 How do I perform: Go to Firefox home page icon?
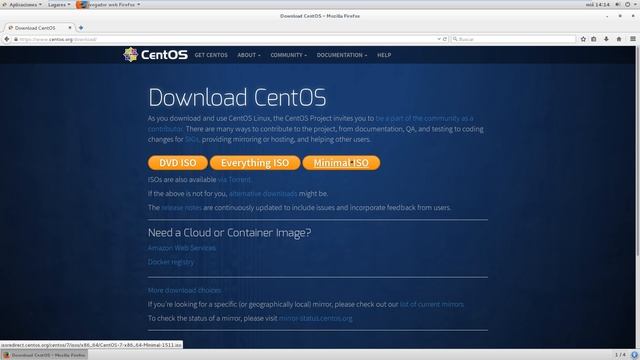(619, 39)
